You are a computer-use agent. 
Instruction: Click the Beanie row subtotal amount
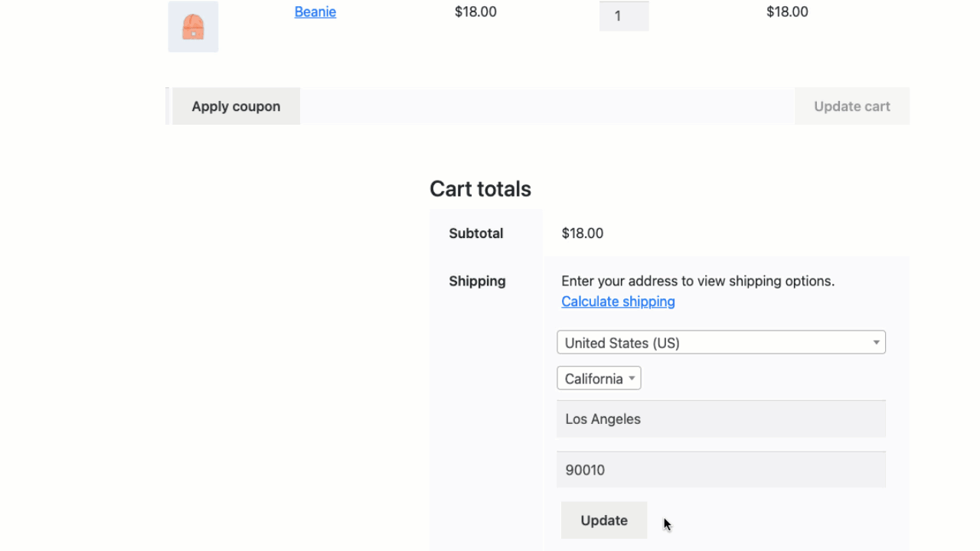point(787,11)
